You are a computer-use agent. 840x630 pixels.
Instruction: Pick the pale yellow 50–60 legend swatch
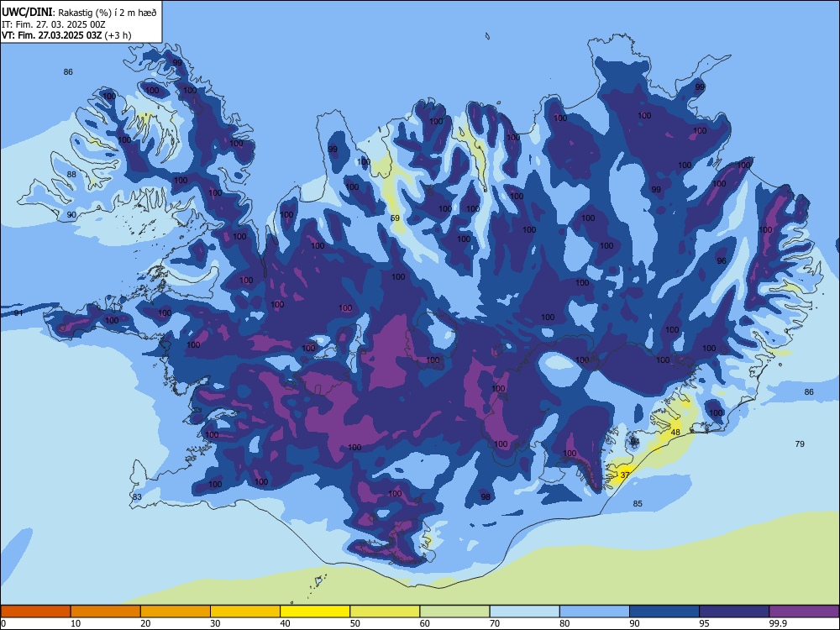click(x=385, y=612)
